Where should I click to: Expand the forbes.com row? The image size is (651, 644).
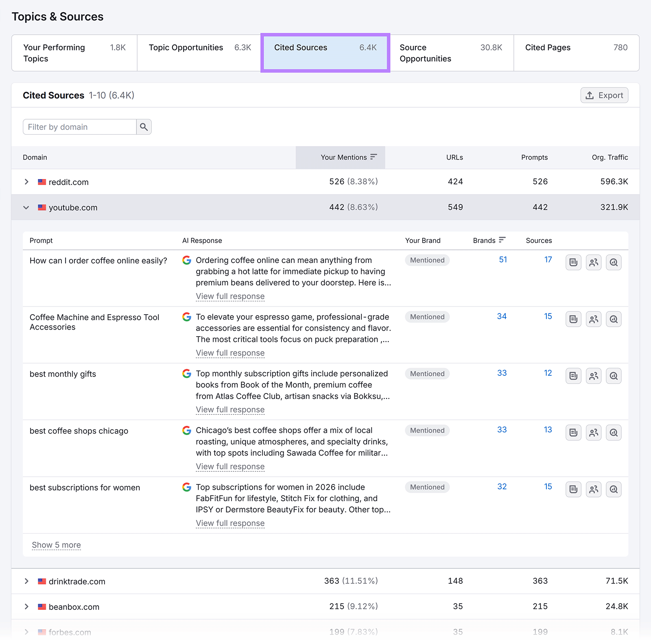click(26, 632)
